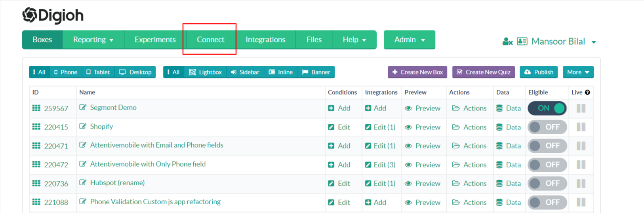Open the Reporting dropdown menu
The width and height of the screenshot is (644, 213).
point(93,40)
